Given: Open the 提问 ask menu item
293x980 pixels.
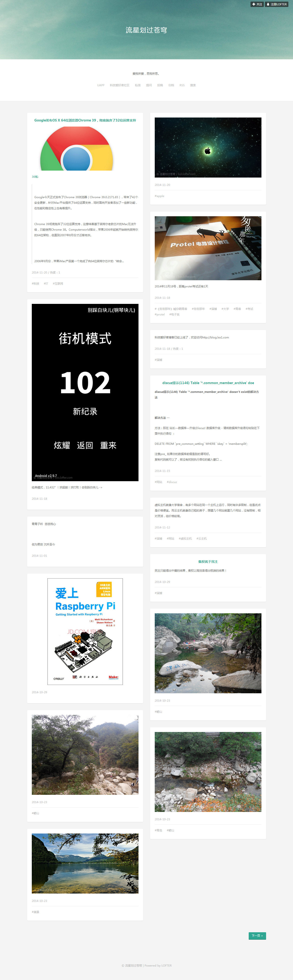Looking at the screenshot, I should pos(149,85).
